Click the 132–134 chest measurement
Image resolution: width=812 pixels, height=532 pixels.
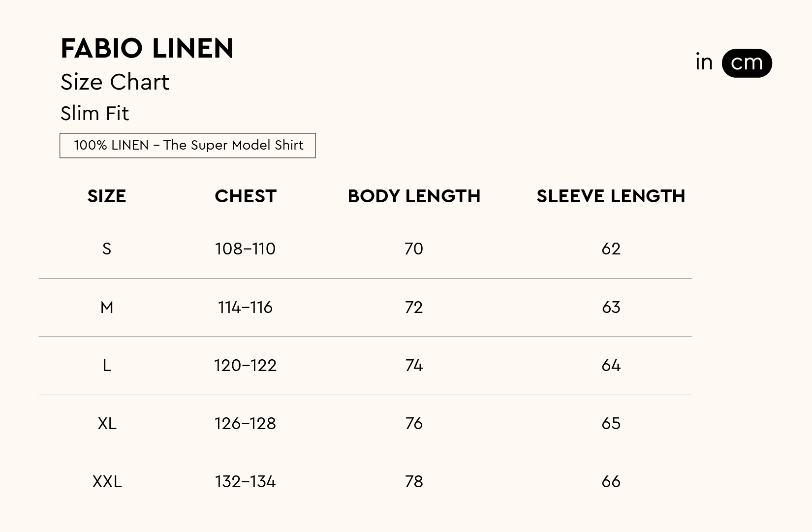(x=245, y=482)
